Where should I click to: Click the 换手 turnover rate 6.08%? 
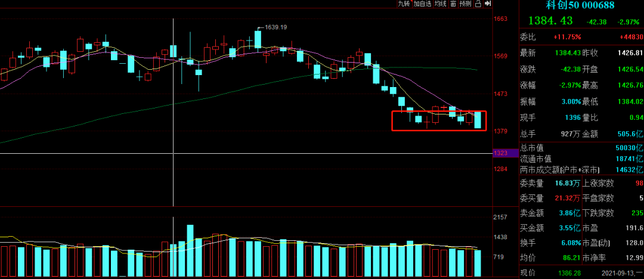pyautogui.click(x=566, y=243)
